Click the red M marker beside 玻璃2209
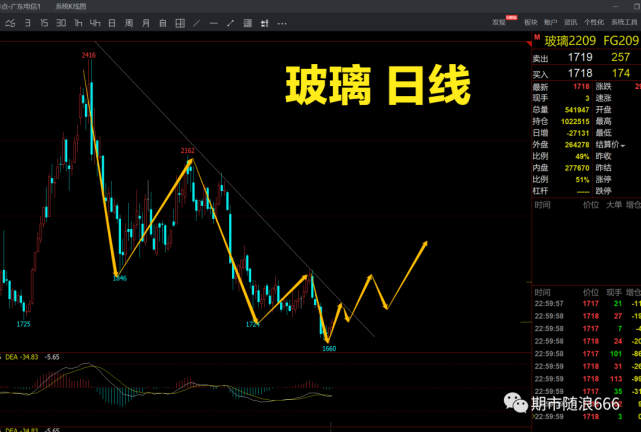This screenshot has height=432, width=641. click(537, 37)
